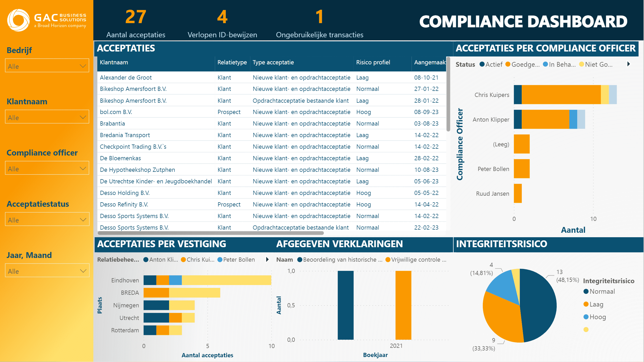The height and width of the screenshot is (362, 644).
Task: Select the Desso Holding B.V. row
Action: coord(272,193)
